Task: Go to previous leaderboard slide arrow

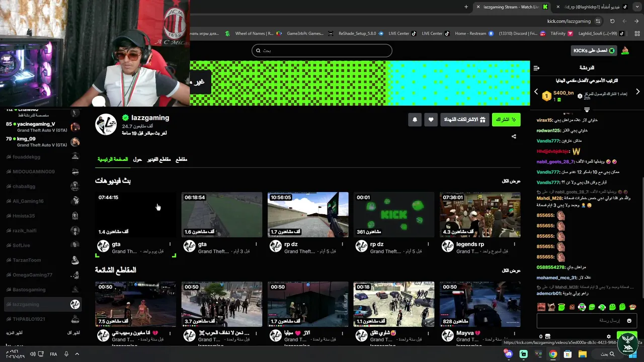Action: coord(536,92)
